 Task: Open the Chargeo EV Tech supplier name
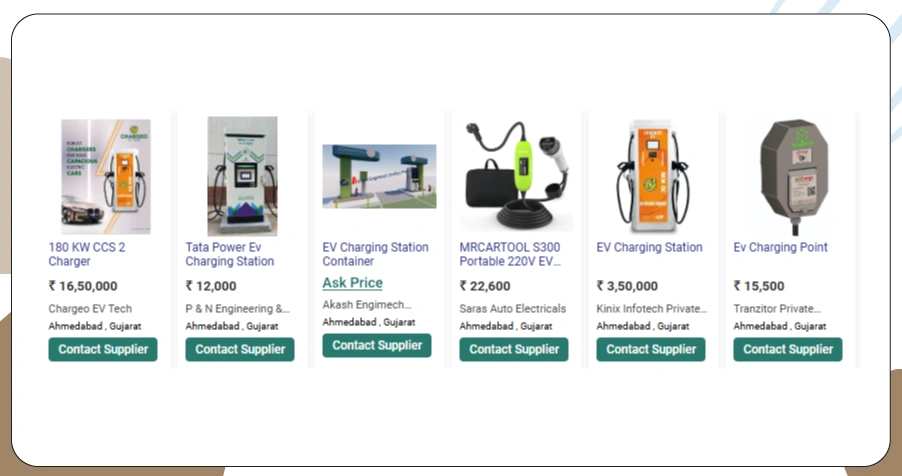tap(90, 309)
